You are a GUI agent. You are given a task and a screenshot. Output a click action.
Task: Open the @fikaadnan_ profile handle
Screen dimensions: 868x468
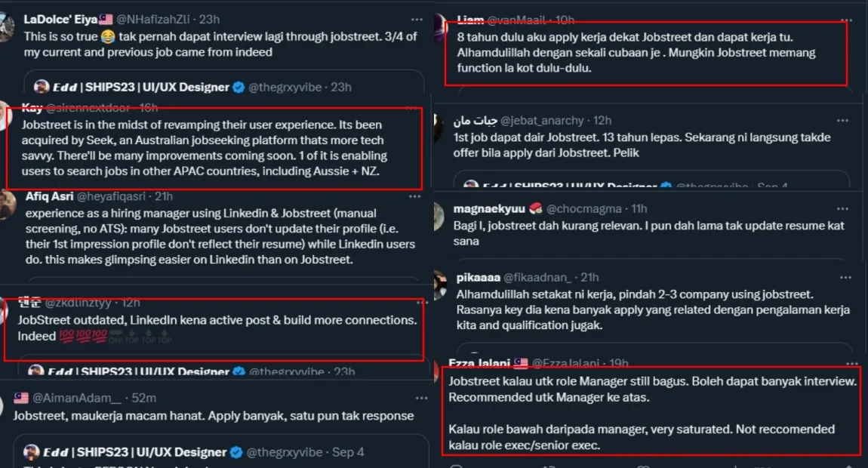click(537, 278)
